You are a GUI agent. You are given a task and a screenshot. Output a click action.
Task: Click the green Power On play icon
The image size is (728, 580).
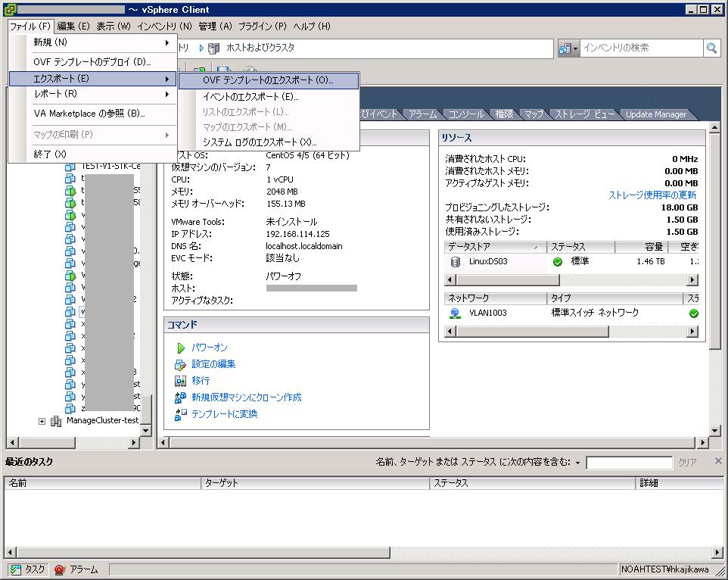pyautogui.click(x=181, y=348)
